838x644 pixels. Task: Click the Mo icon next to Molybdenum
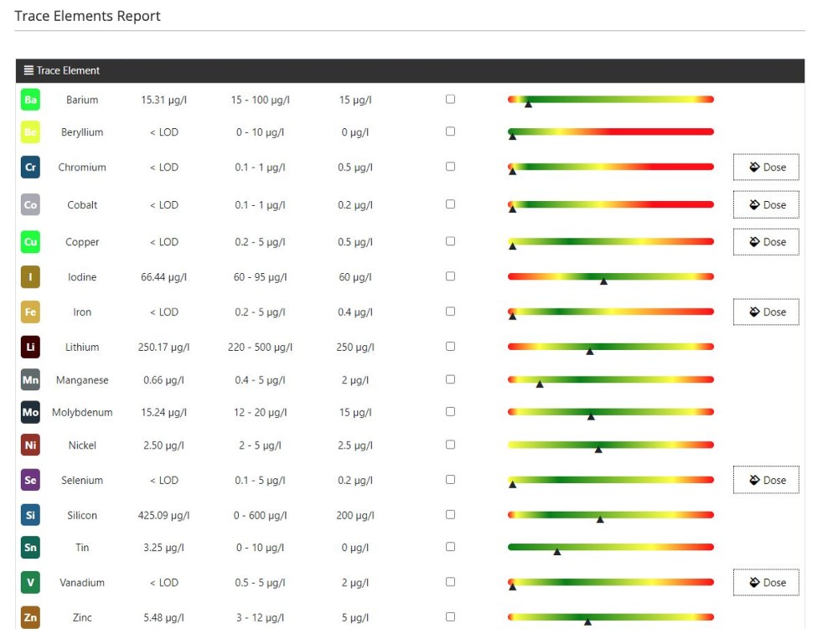click(x=30, y=412)
